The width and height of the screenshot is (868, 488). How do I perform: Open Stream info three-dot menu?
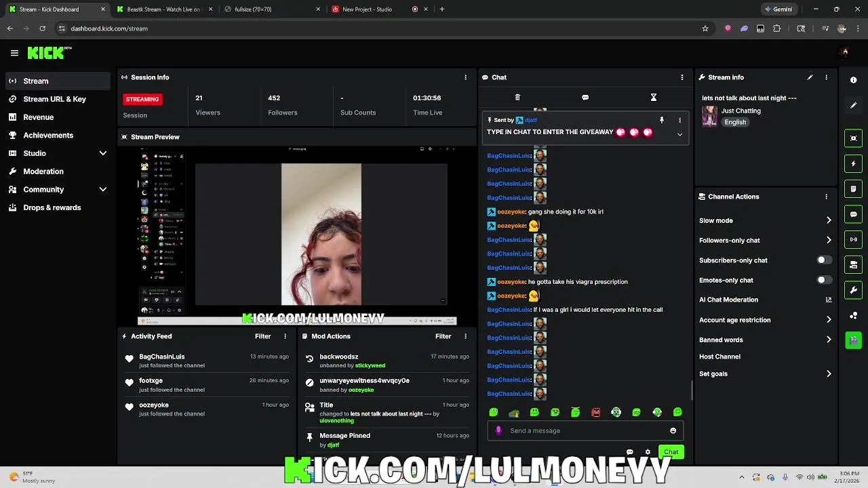(826, 77)
